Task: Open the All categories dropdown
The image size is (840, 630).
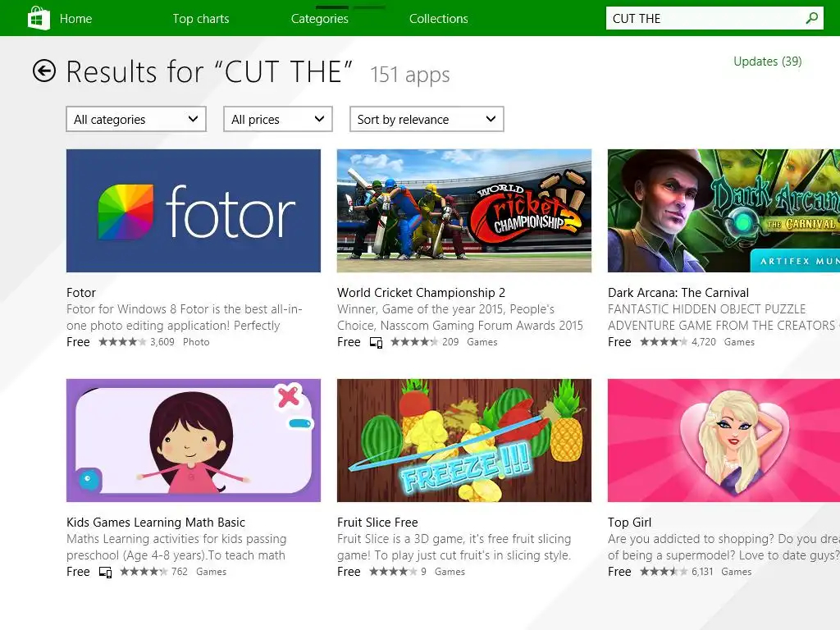Action: 136,119
